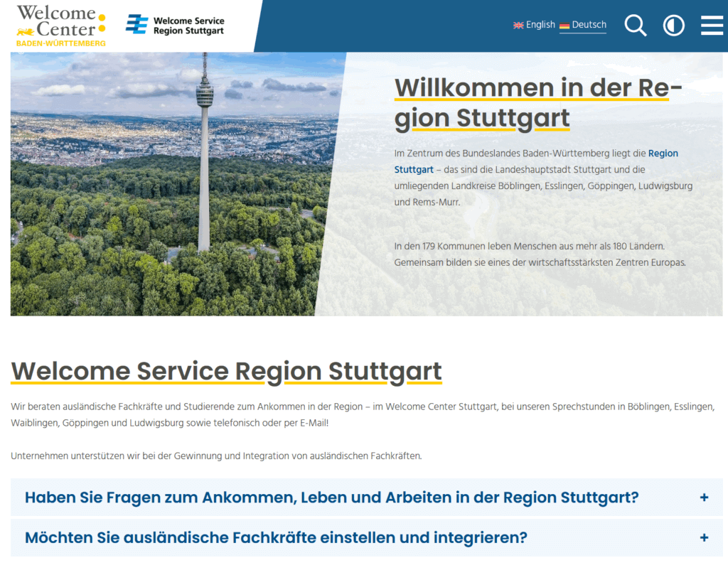
Task: Open the search magnifier icon
Action: (635, 25)
